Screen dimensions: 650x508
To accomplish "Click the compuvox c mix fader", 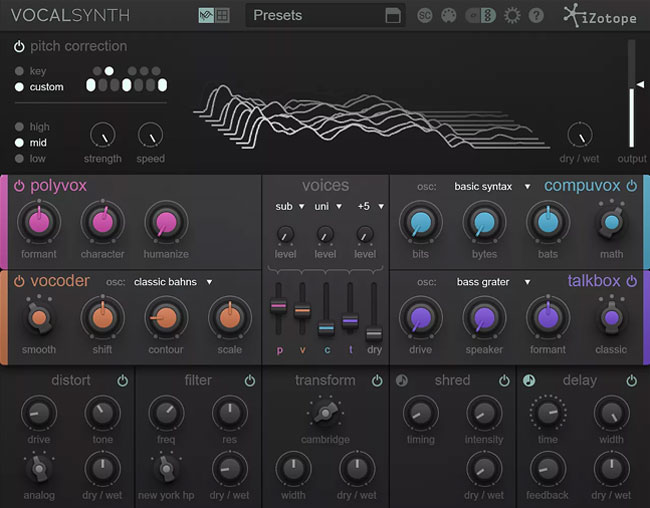I will 326,328.
